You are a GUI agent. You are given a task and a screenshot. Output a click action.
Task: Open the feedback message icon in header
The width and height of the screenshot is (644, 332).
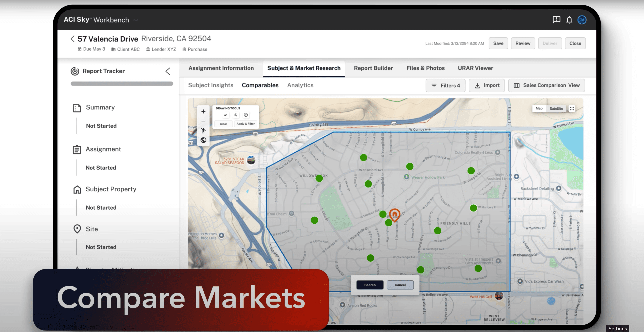click(556, 19)
